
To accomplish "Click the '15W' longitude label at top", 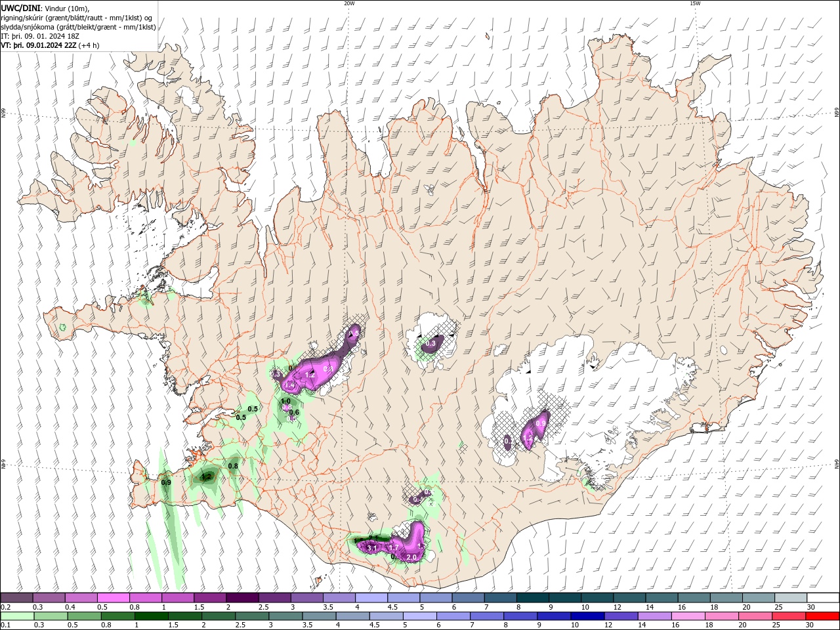I will [695, 3].
